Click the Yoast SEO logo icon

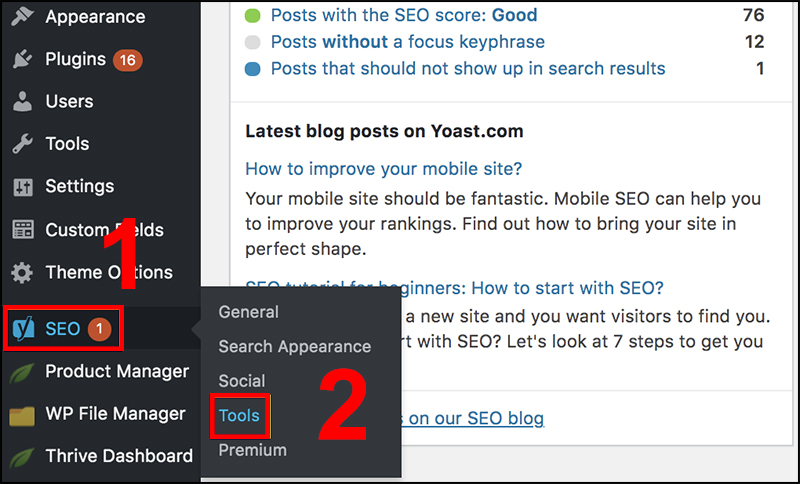(x=22, y=329)
